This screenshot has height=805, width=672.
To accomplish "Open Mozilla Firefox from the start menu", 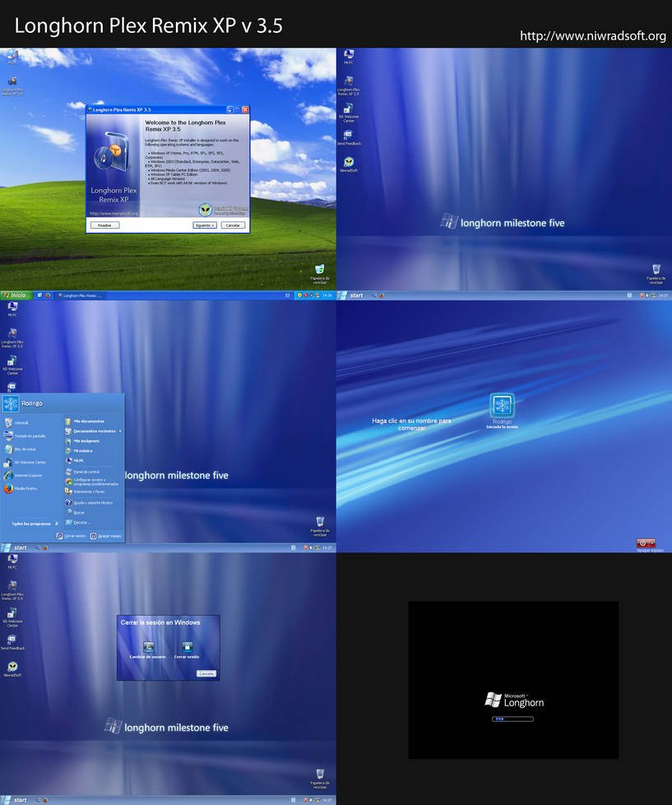I will coord(25,488).
